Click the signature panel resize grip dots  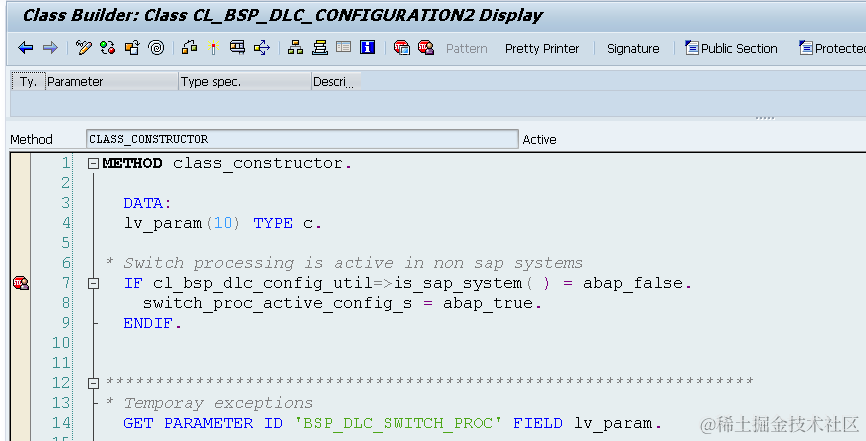764,118
